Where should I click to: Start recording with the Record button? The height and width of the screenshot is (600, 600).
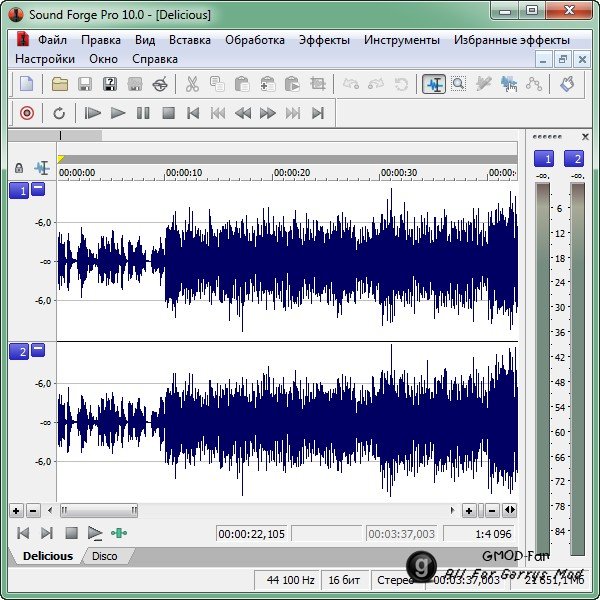tap(27, 113)
